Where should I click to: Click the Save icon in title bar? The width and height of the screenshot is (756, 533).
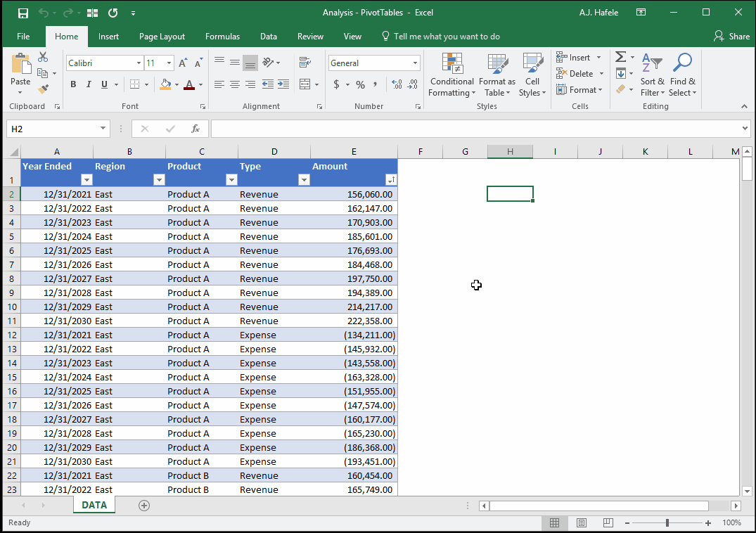pyautogui.click(x=23, y=13)
